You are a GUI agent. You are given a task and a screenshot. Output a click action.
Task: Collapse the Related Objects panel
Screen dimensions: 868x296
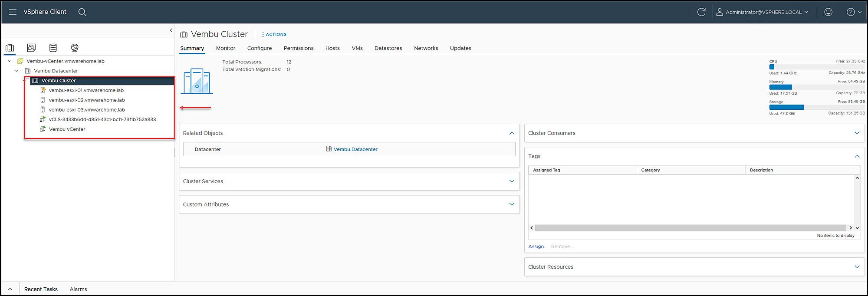pyautogui.click(x=512, y=133)
